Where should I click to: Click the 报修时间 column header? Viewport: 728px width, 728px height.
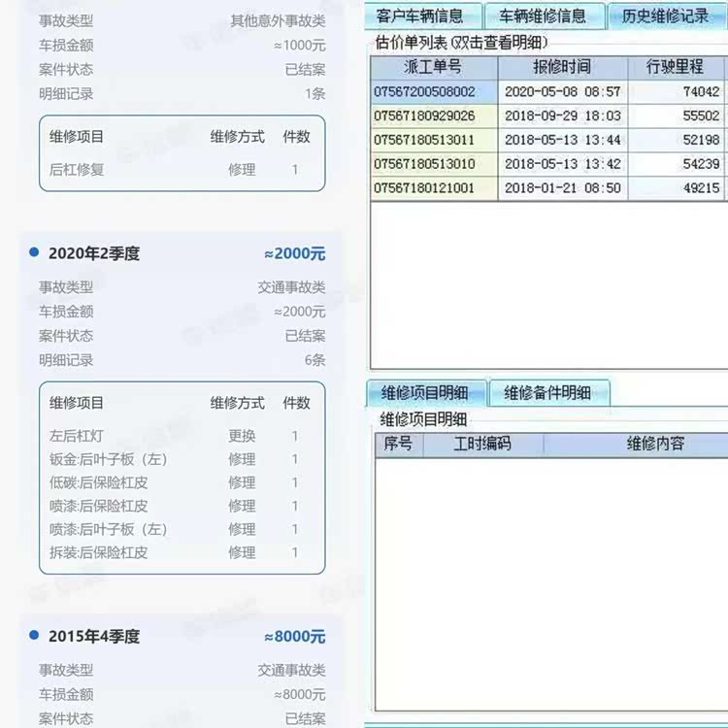[561, 68]
